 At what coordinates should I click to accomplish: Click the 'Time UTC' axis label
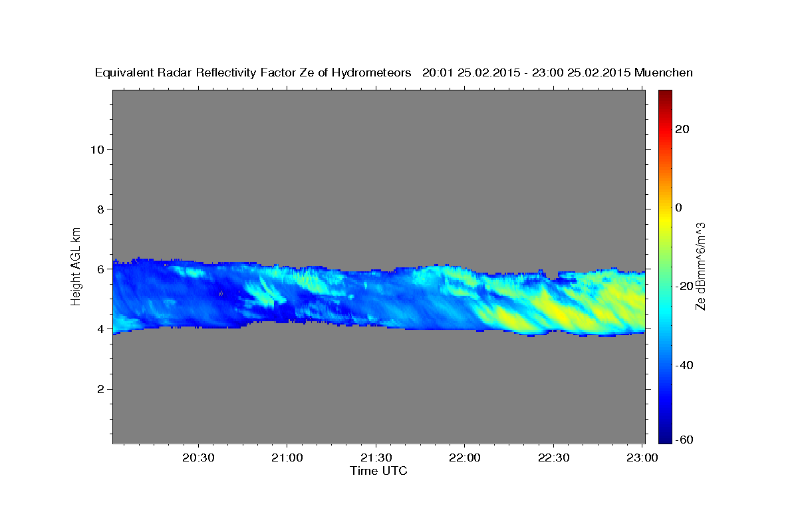(378, 471)
